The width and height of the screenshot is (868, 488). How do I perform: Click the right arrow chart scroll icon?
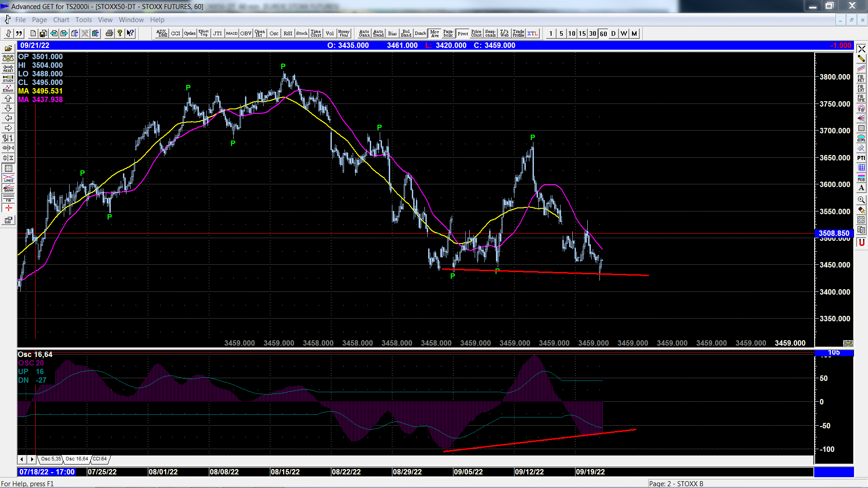click(8, 128)
